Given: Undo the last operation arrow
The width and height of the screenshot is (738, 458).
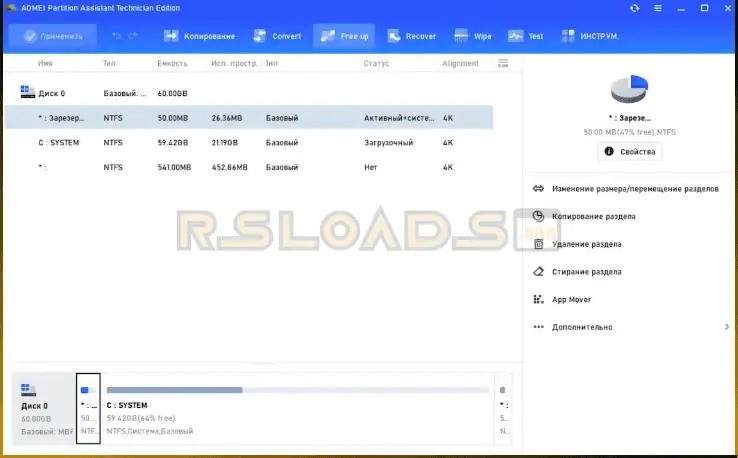Looking at the screenshot, I should tap(116, 36).
